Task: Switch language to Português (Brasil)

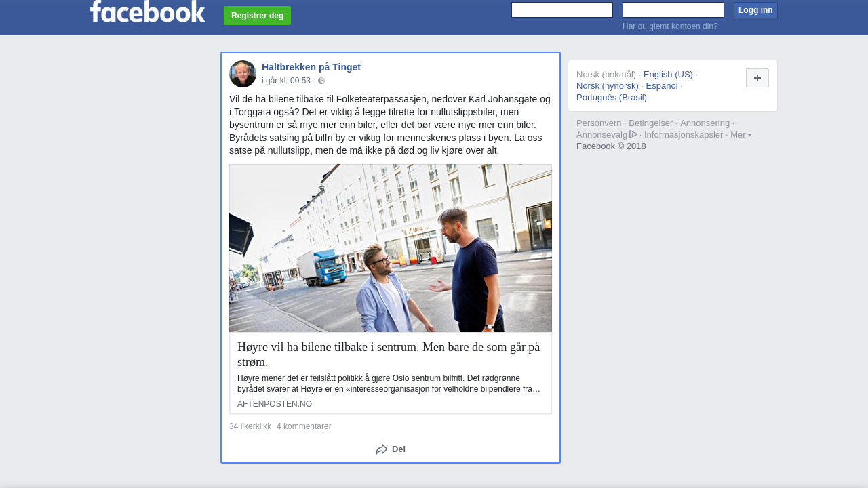Action: coord(612,98)
